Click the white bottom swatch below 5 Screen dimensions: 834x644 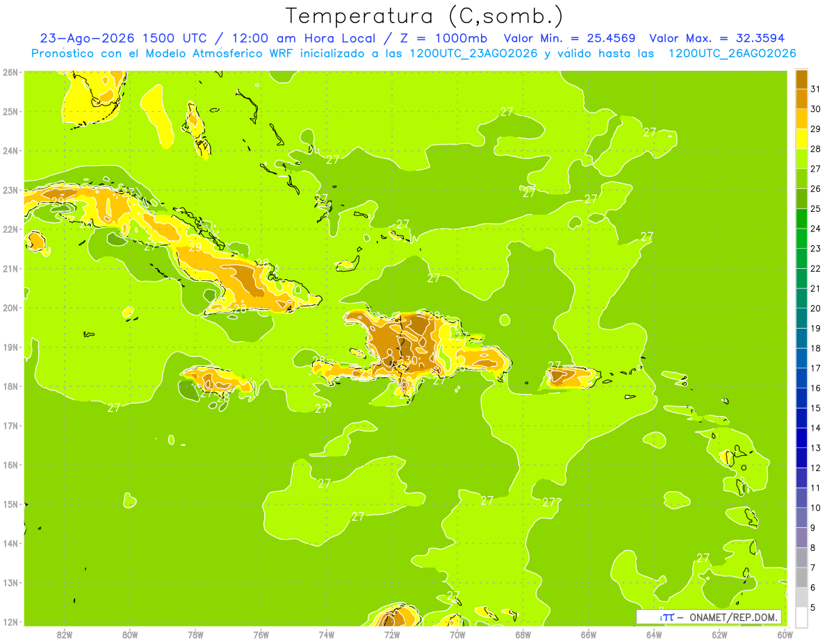tap(801, 617)
